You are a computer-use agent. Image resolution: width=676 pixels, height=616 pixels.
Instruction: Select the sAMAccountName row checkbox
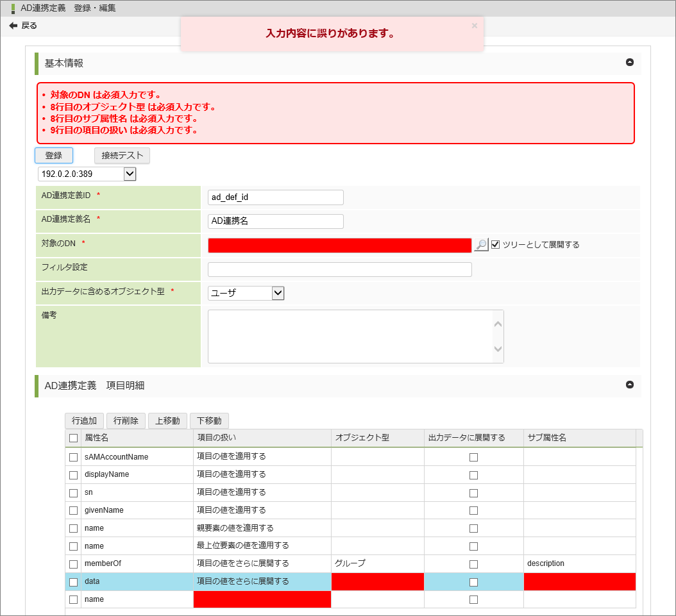coord(73,457)
